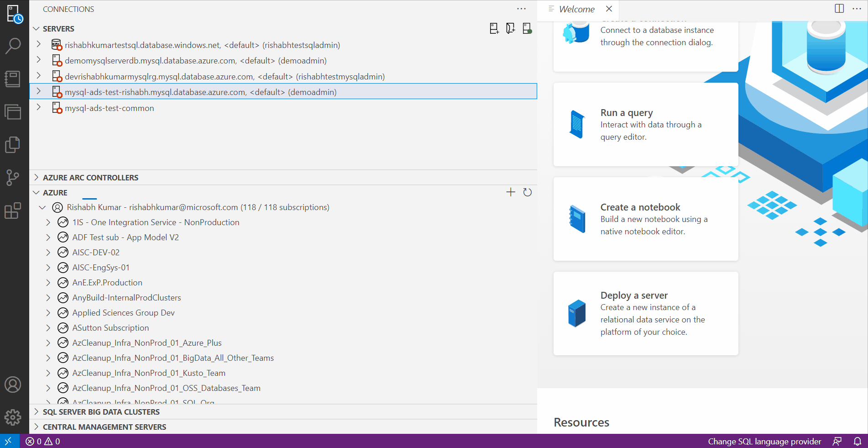Image resolution: width=868 pixels, height=448 pixels.
Task: Click errors and warnings status indicator
Action: [43, 441]
